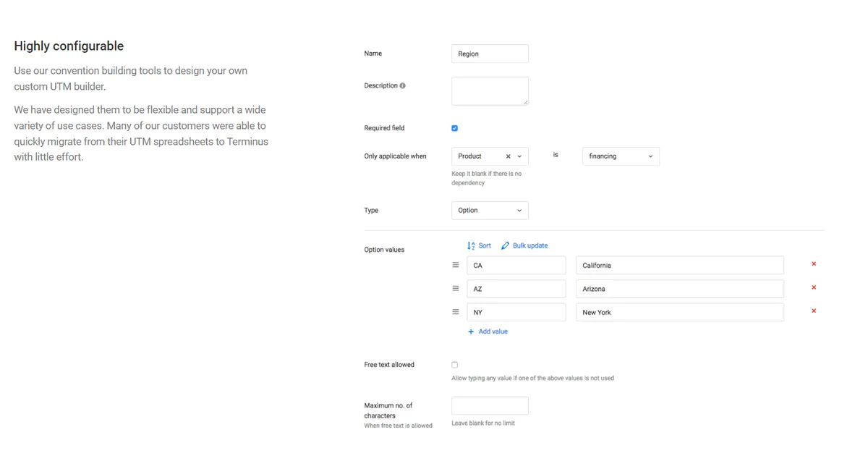Click the drag handle beside the AZ row
Screen dimensions: 868x456
455,288
